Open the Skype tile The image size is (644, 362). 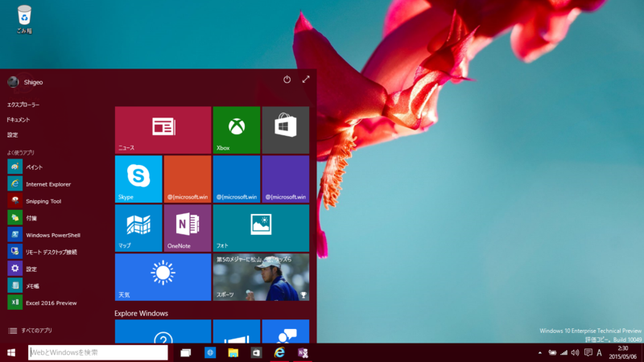coord(138,179)
